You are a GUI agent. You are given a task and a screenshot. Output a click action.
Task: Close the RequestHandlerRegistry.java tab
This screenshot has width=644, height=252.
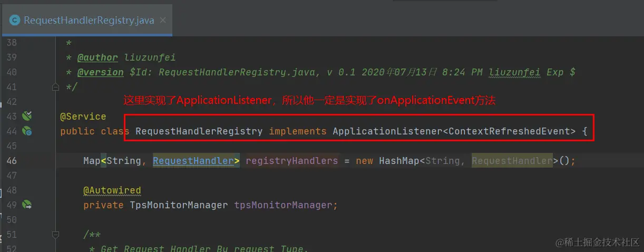162,21
